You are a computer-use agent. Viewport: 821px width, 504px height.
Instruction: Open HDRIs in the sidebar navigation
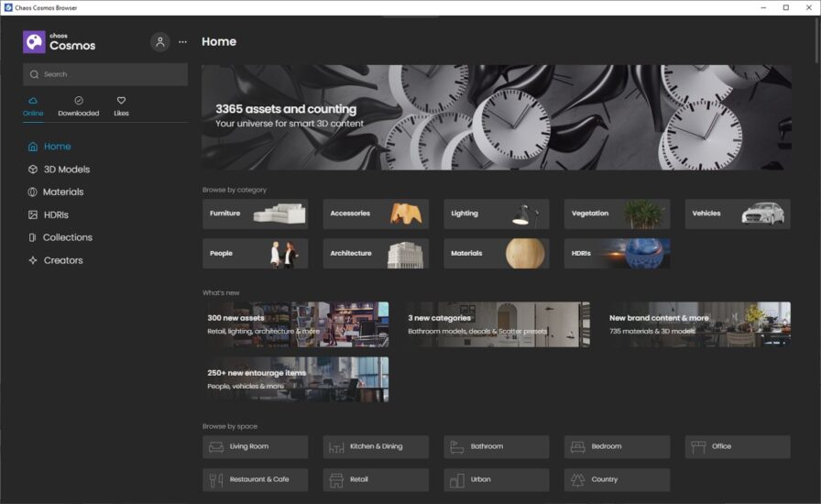pyautogui.click(x=56, y=214)
